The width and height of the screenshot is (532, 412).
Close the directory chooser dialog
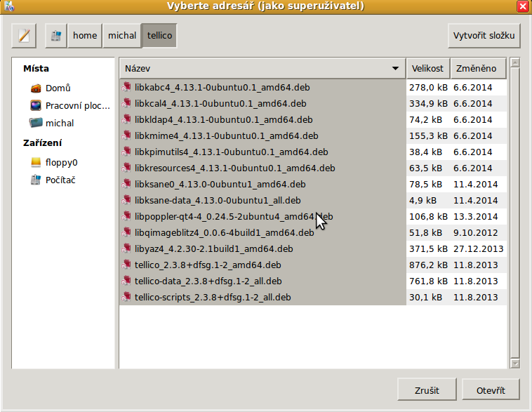pyautogui.click(x=523, y=6)
